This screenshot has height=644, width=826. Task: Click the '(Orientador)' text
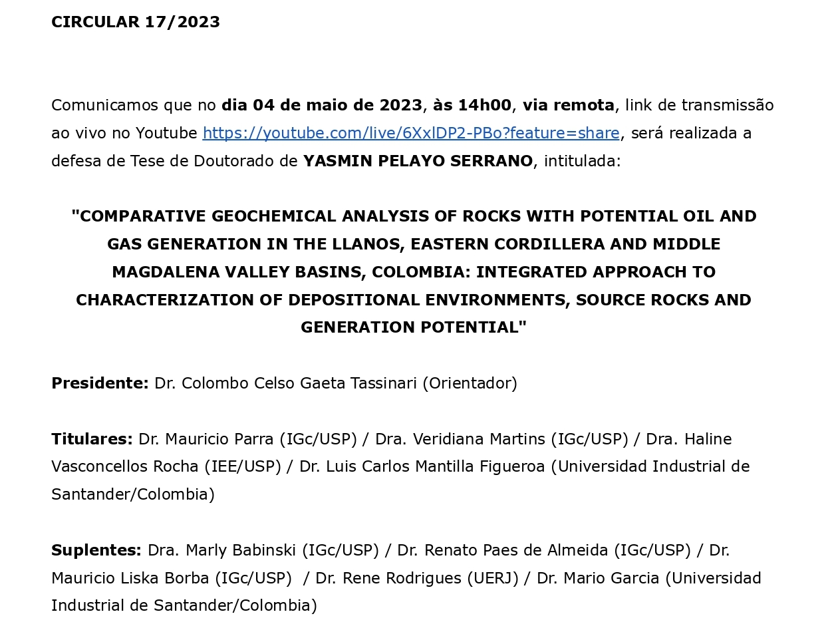click(x=470, y=383)
